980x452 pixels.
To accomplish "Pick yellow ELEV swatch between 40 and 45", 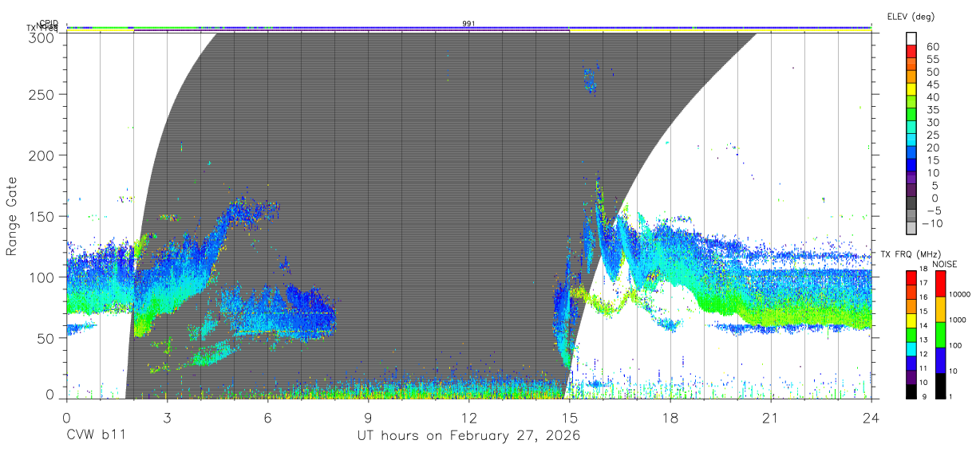I will (x=911, y=90).
